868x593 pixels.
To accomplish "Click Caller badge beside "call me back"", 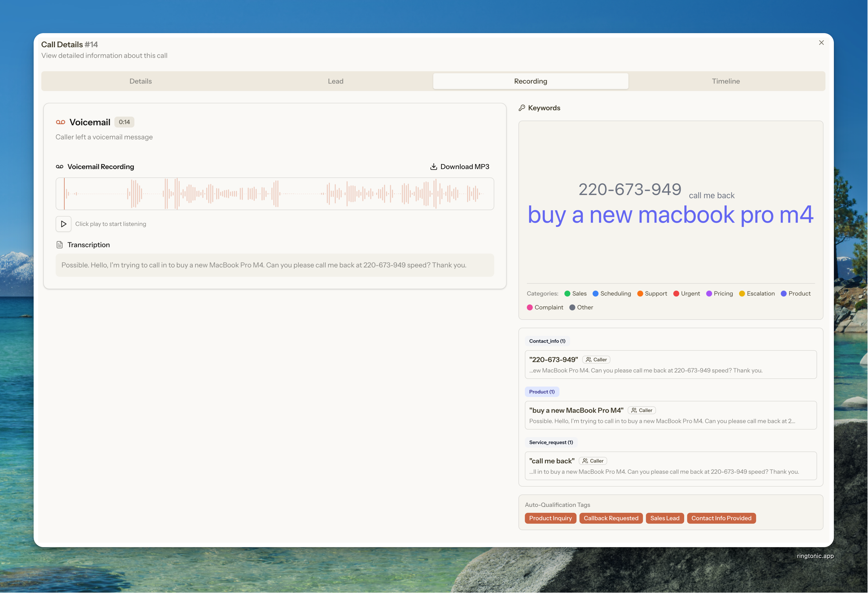I will pyautogui.click(x=593, y=461).
